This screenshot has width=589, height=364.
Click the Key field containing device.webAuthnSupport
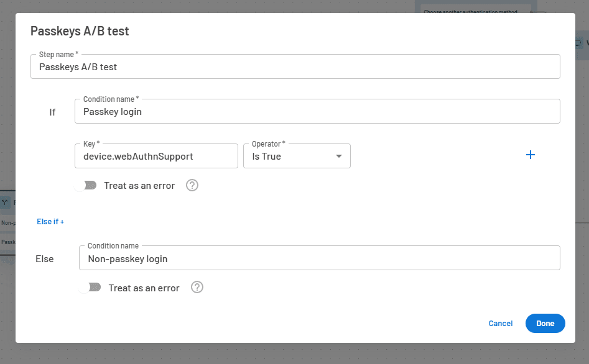pos(156,155)
